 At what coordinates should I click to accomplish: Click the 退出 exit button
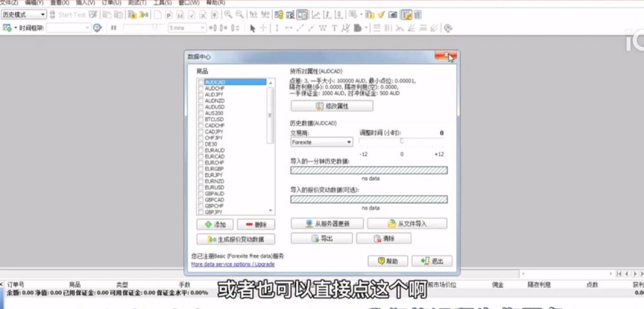pos(431,261)
